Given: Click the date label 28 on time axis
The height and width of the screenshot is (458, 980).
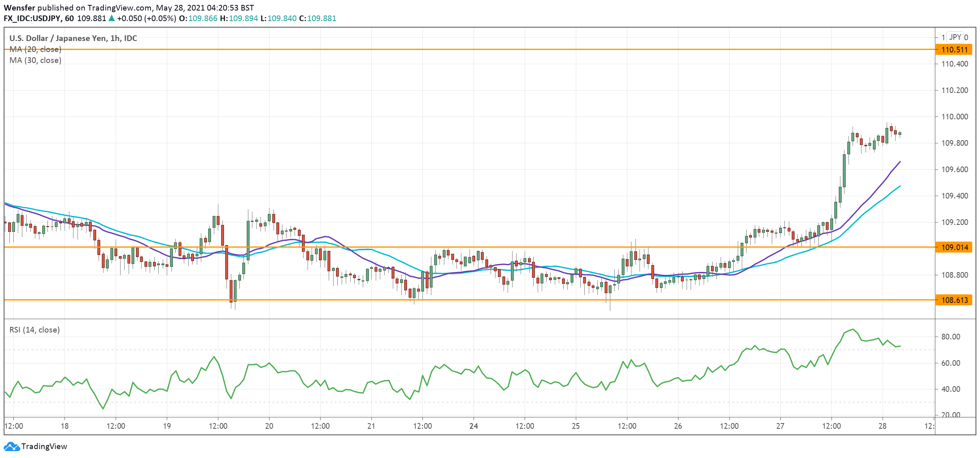Looking at the screenshot, I should 882,426.
